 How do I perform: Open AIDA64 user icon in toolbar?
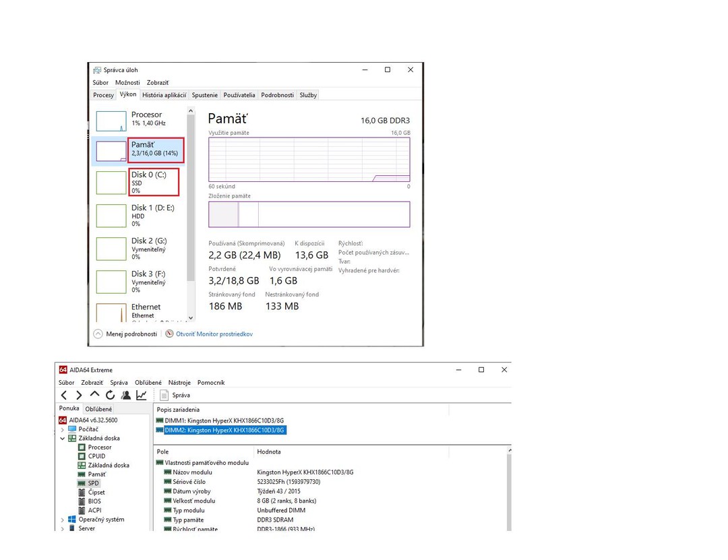point(126,395)
